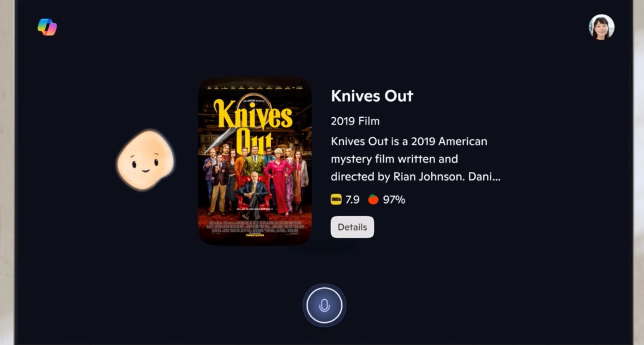644x345 pixels.
Task: Click the smiling Copilot blob character
Action: [x=146, y=160]
